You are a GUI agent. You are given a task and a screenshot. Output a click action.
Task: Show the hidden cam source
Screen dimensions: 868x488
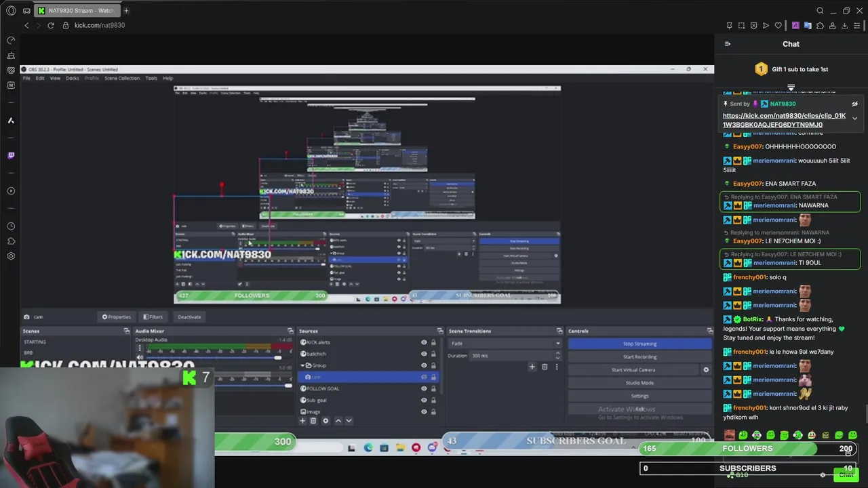tap(424, 377)
